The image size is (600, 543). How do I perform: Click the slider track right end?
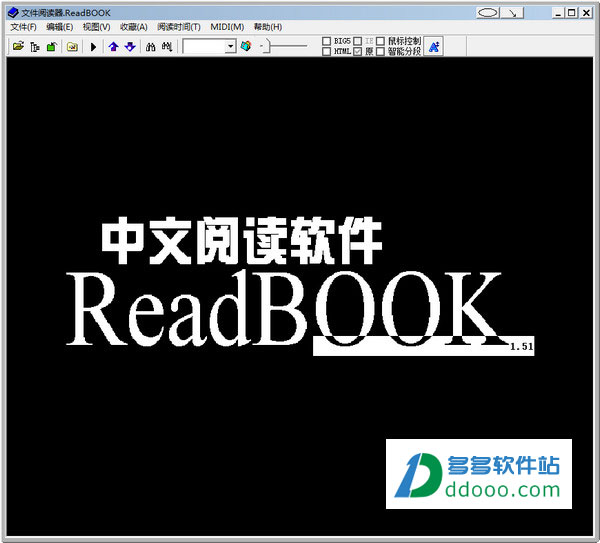[x=305, y=46]
